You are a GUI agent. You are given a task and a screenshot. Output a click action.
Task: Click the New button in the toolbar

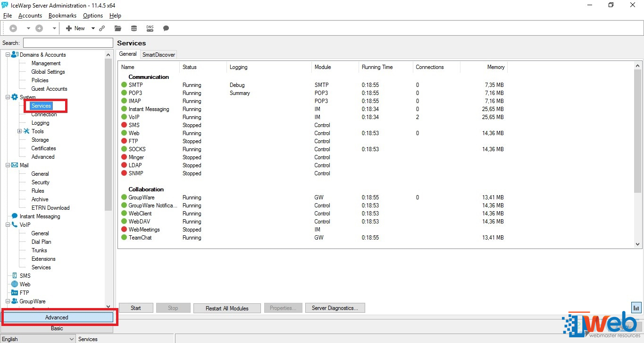(75, 28)
